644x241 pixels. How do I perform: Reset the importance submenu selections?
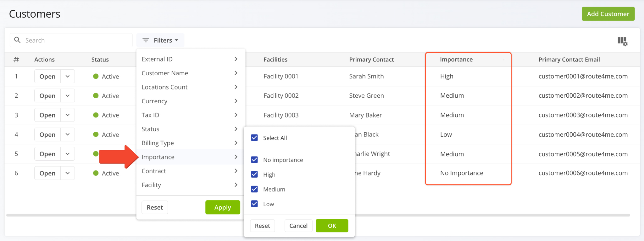coord(262,226)
